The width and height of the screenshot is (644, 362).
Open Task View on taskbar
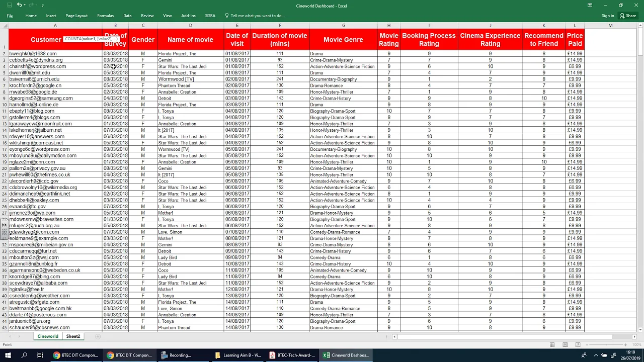click(x=40, y=355)
